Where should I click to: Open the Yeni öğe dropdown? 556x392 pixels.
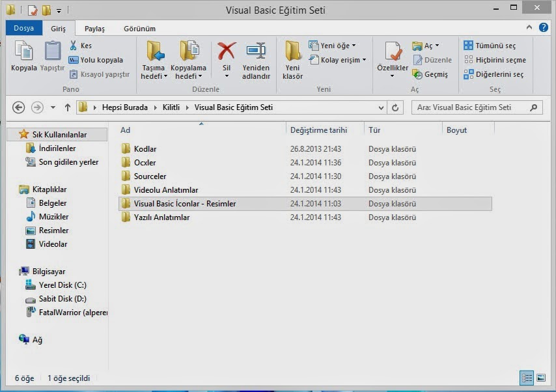(x=332, y=46)
